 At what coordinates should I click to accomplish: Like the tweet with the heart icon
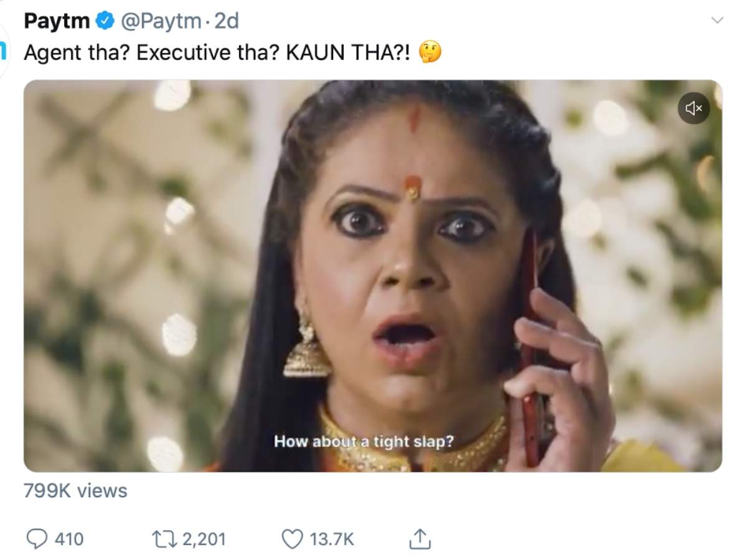click(x=293, y=538)
